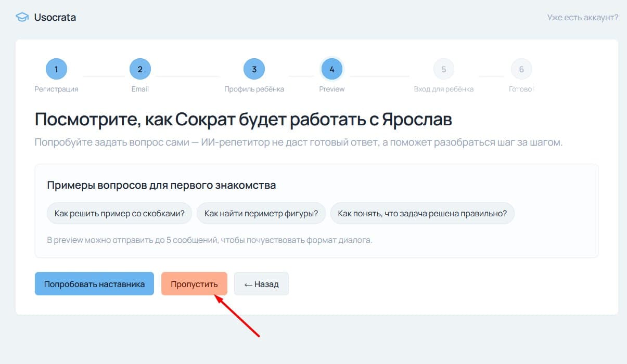Open question chip «Как решить пример со скобками?»

(119, 213)
